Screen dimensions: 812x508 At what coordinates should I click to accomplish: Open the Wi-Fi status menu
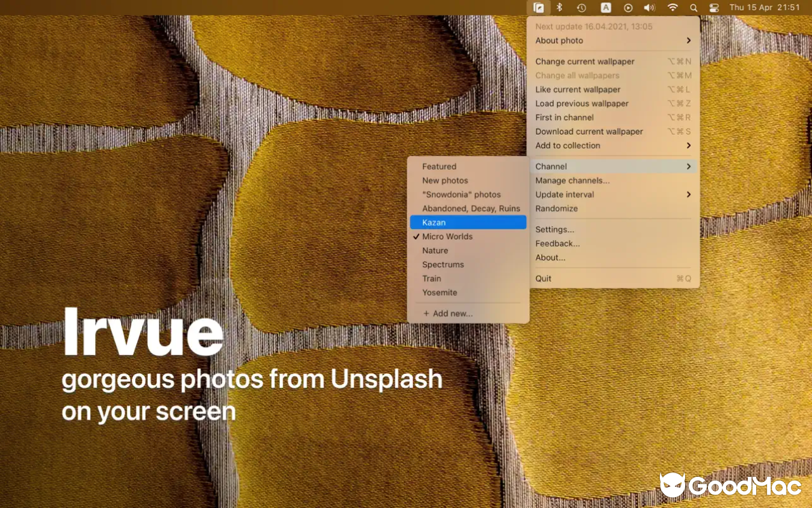672,8
